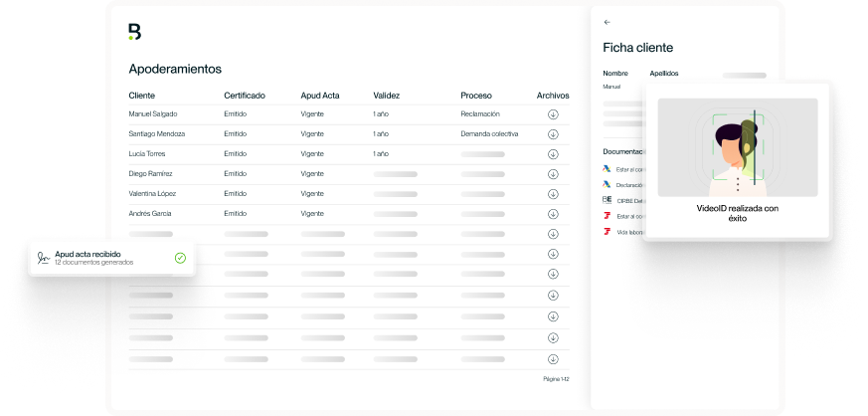Screen dimensions: 868x416
Task: Download files for Manuel Salgado
Action: 553,114
